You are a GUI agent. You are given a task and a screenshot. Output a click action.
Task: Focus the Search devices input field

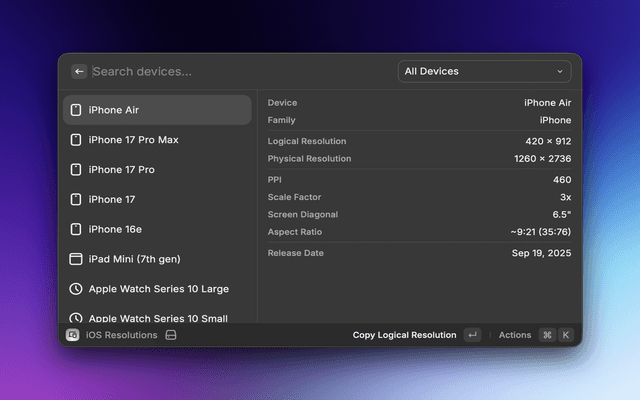click(240, 72)
